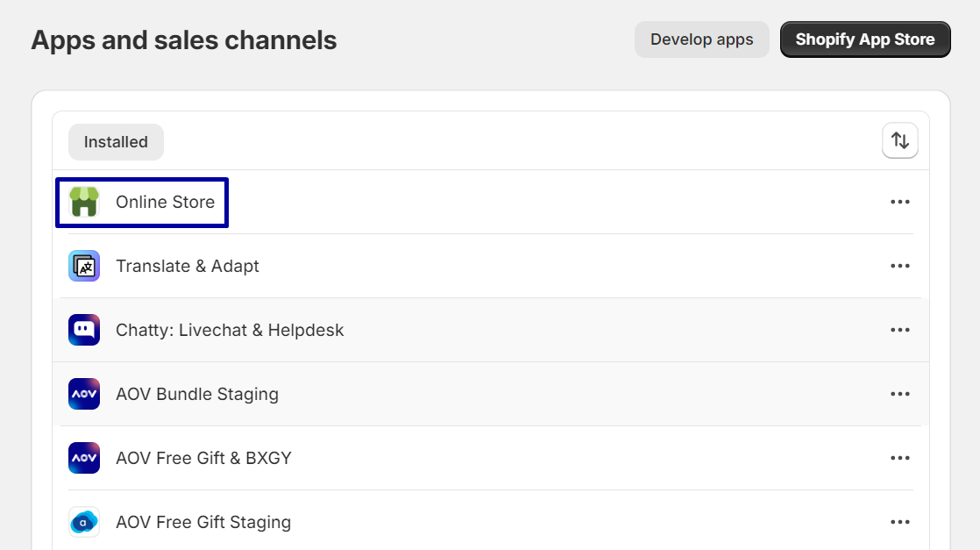
Task: Click the AOV Free Gift & BXGY icon
Action: coord(84,458)
